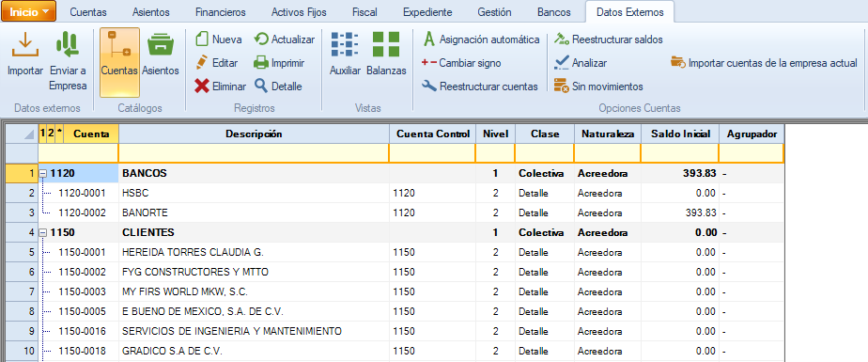Click the Cambiar signo button
The image size is (868, 362).
(x=461, y=63)
